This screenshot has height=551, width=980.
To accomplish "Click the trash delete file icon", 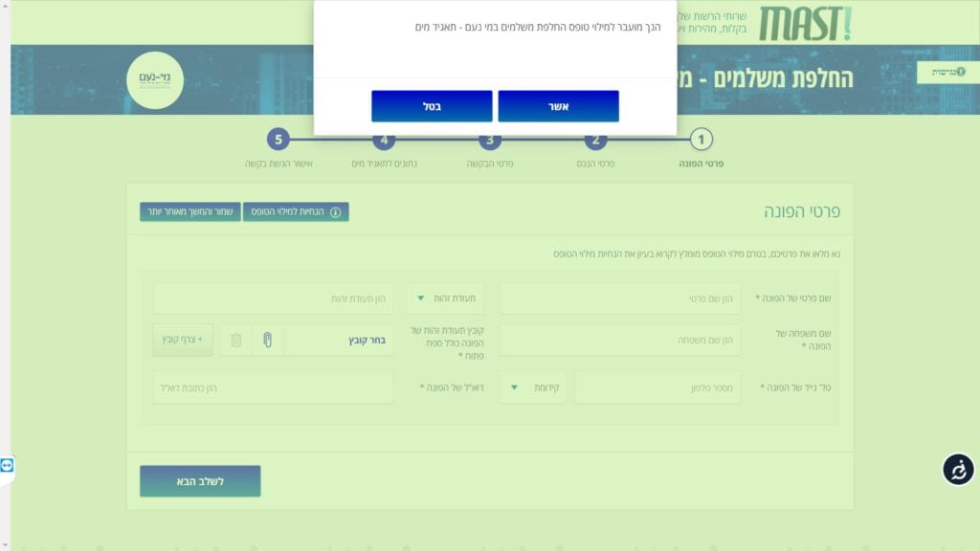I will click(236, 340).
